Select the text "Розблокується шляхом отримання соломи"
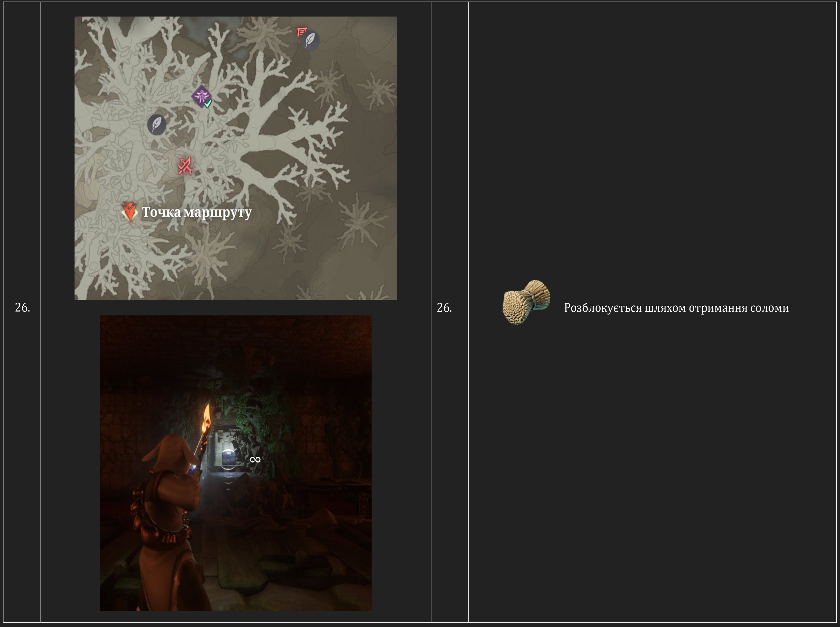840x627 pixels. [676, 308]
